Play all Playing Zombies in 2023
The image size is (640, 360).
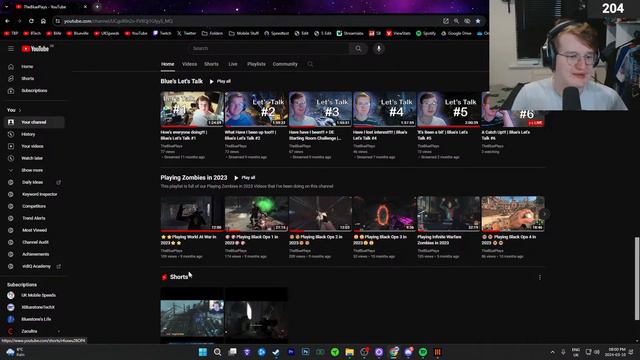[x=244, y=178]
